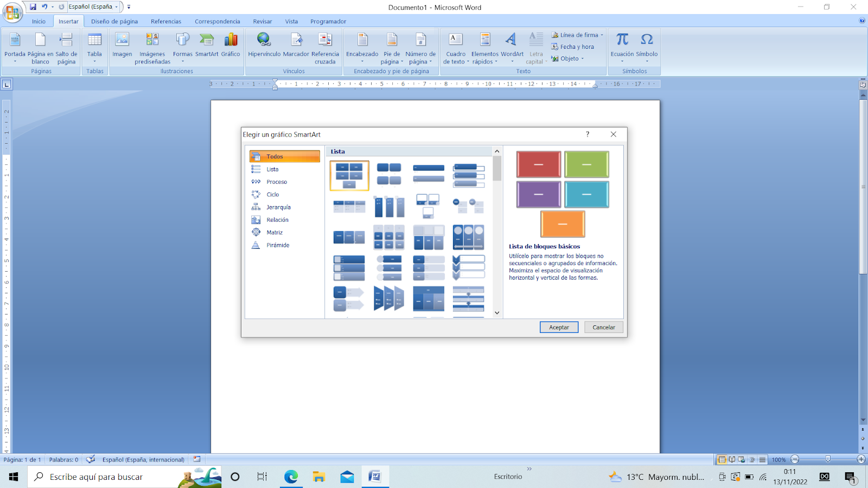
Task: Save document from quick access toolbar
Action: click(33, 7)
